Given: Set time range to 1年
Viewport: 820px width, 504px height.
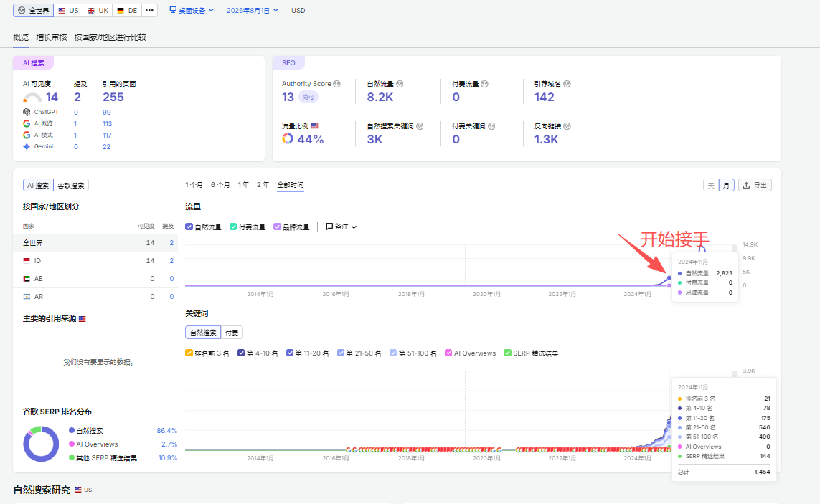Looking at the screenshot, I should coord(243,184).
